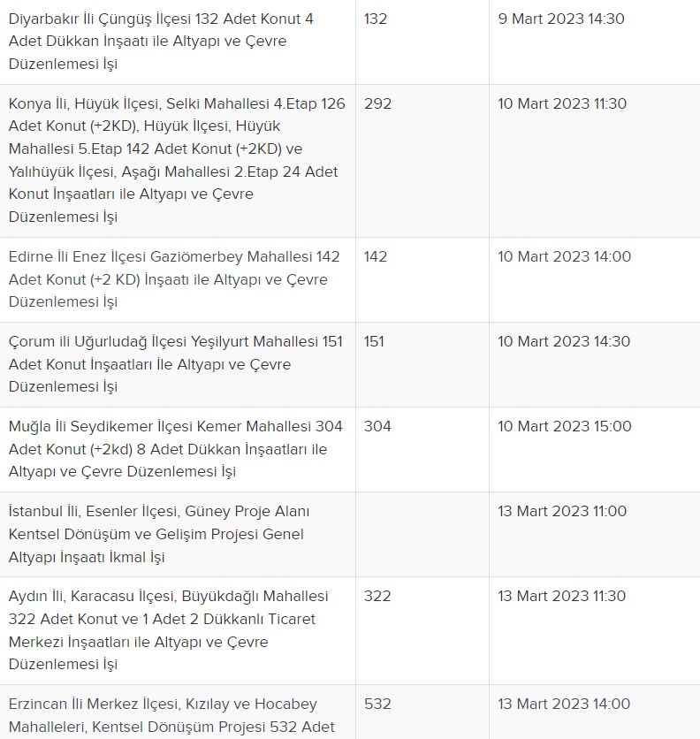This screenshot has width=700, height=739.
Task: Select the housing count value 532
Action: 377,705
